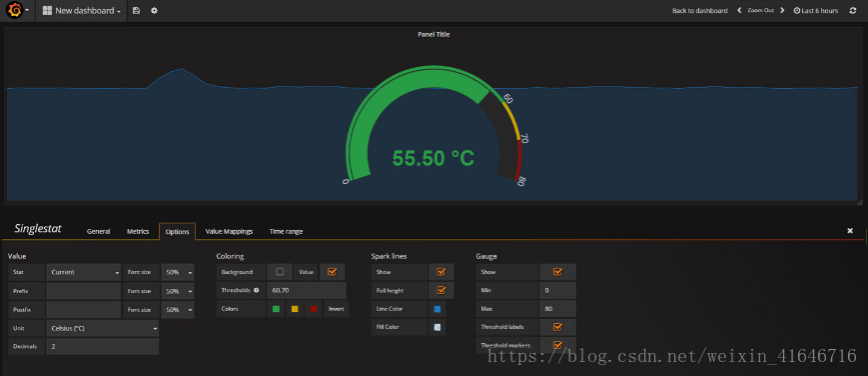Open the spark Fill Color swatch
This screenshot has height=376, width=868.
click(x=437, y=327)
